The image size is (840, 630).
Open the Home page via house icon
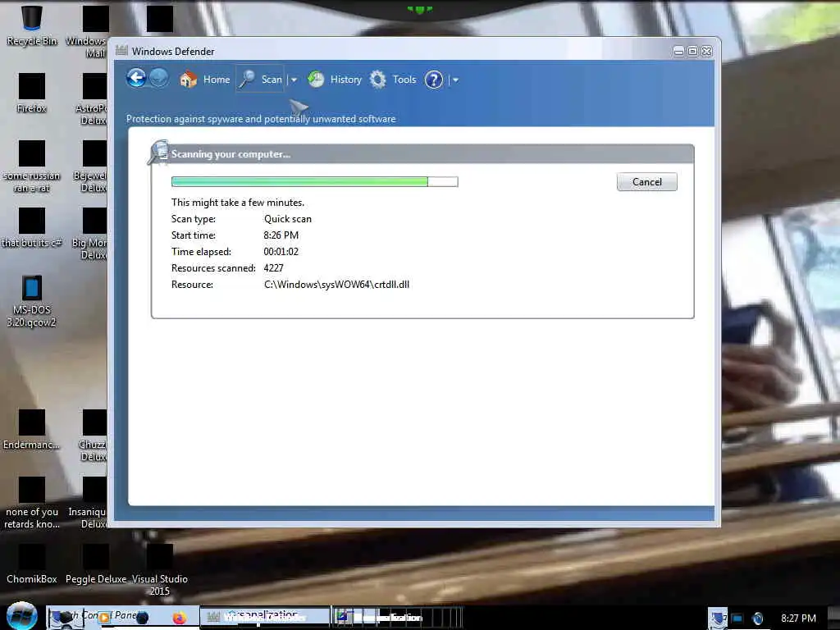pyautogui.click(x=188, y=80)
